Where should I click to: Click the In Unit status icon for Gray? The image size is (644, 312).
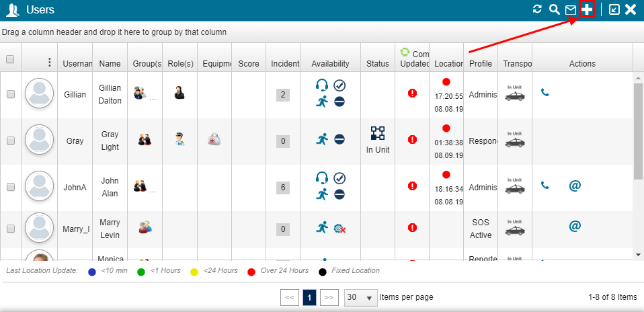click(378, 133)
